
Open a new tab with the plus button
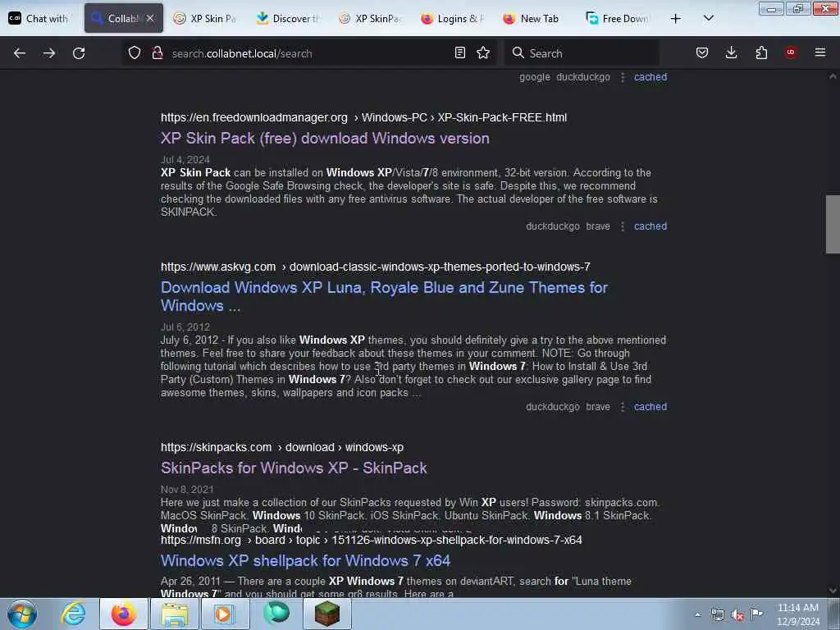(676, 19)
